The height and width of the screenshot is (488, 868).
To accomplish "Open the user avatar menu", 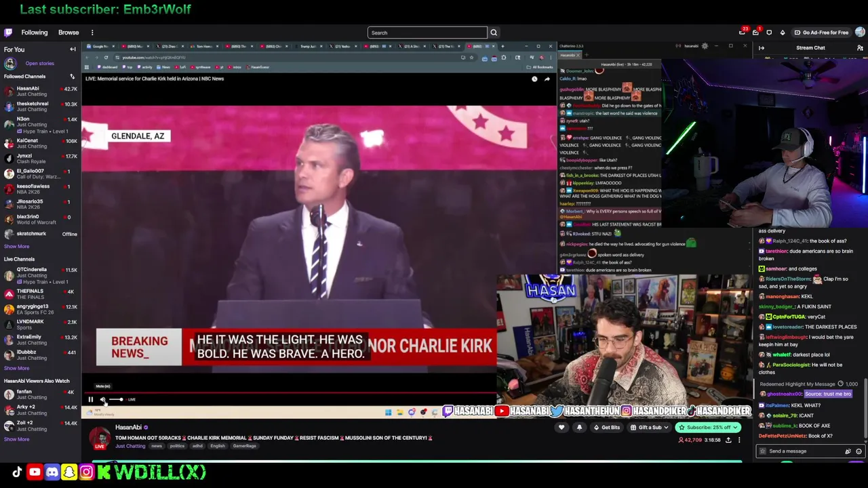I will (x=860, y=33).
